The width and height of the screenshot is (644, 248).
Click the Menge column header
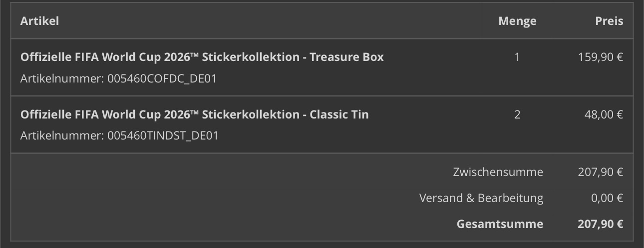(x=517, y=21)
